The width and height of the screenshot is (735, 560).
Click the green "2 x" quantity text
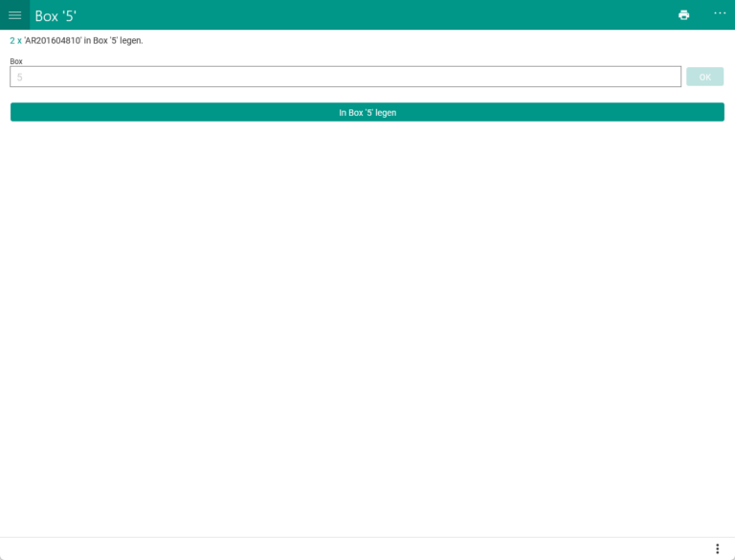pos(15,41)
